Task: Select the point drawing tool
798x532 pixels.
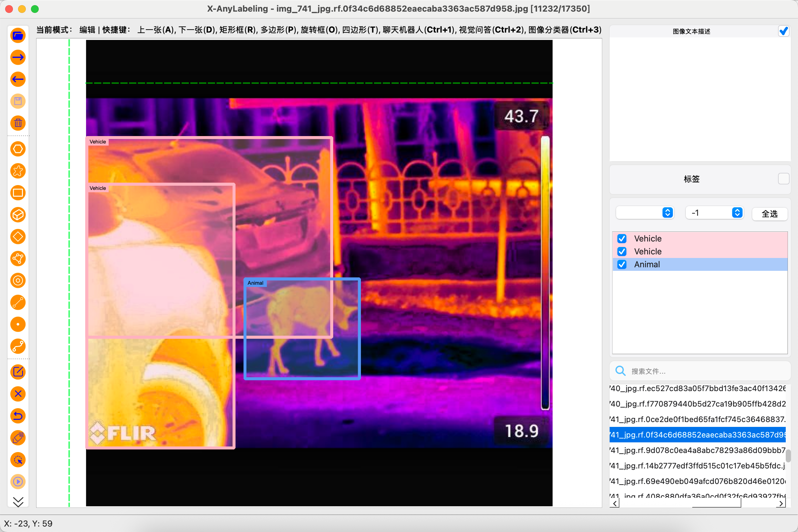Action: pyautogui.click(x=18, y=324)
